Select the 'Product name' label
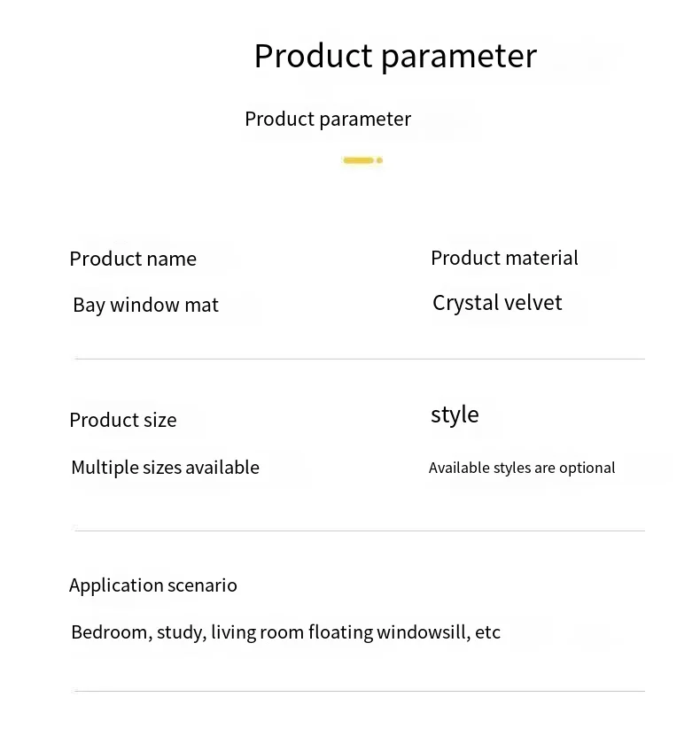Screen dimensions: 700x736 [x=133, y=260]
